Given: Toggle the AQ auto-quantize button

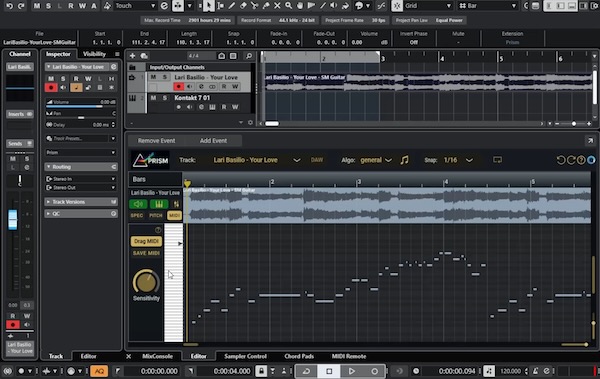Looking at the screenshot, I should (99, 371).
